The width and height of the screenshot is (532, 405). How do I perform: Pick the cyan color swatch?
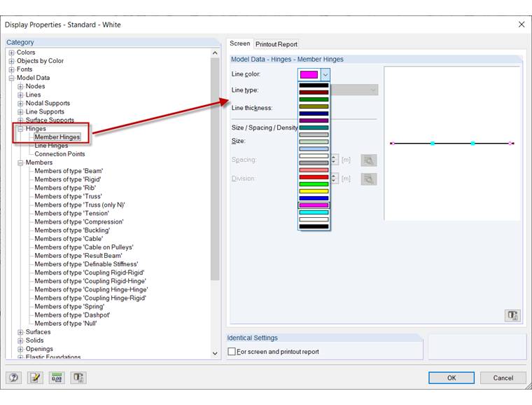pyautogui.click(x=314, y=212)
